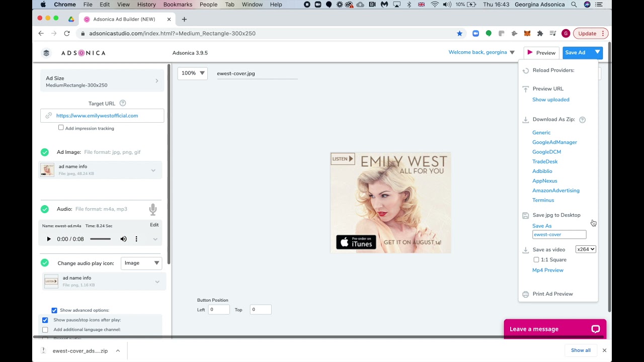Click Show all downloads button

[581, 350]
